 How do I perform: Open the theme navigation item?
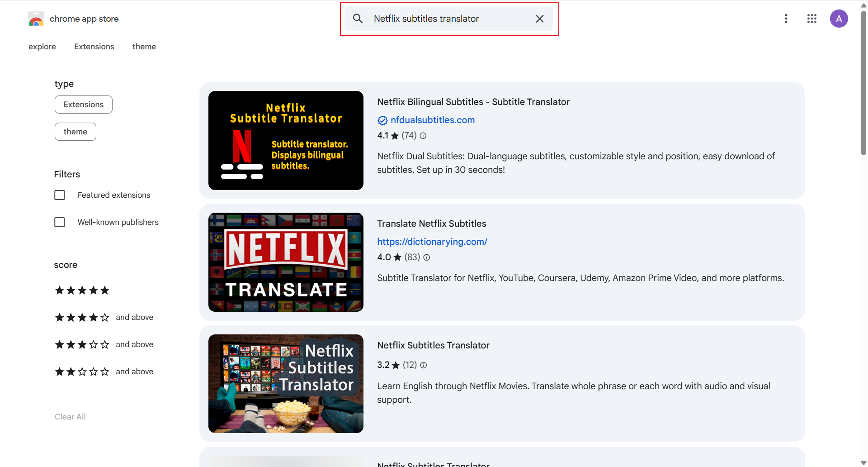pos(144,46)
